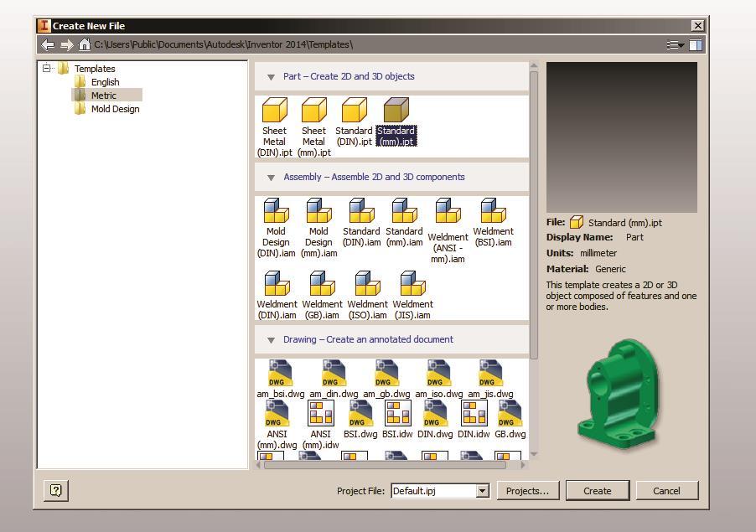
Task: Collapse the Drawing section triangle
Action: pyautogui.click(x=271, y=340)
